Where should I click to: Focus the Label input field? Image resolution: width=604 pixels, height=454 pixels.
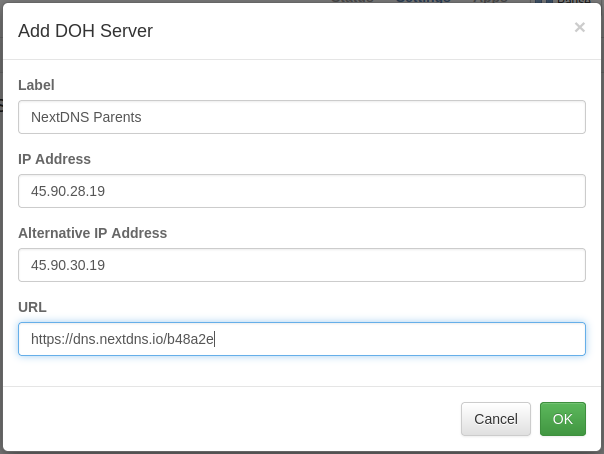click(x=301, y=117)
